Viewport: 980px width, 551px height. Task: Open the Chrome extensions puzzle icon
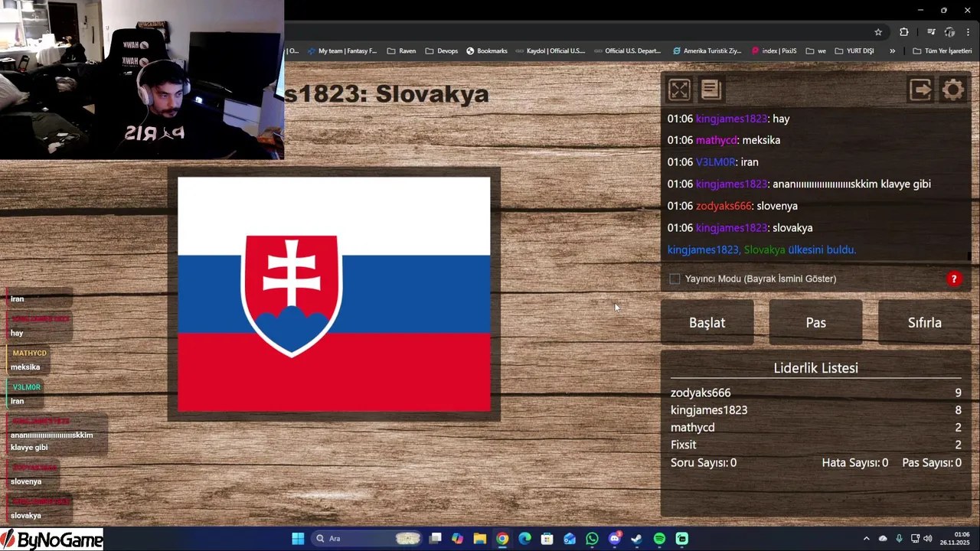click(x=904, y=32)
